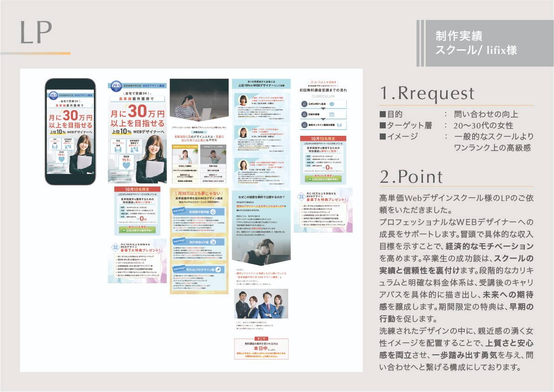Click the blue heart satisfaction icon
This screenshot has height=392, width=554.
point(126,165)
